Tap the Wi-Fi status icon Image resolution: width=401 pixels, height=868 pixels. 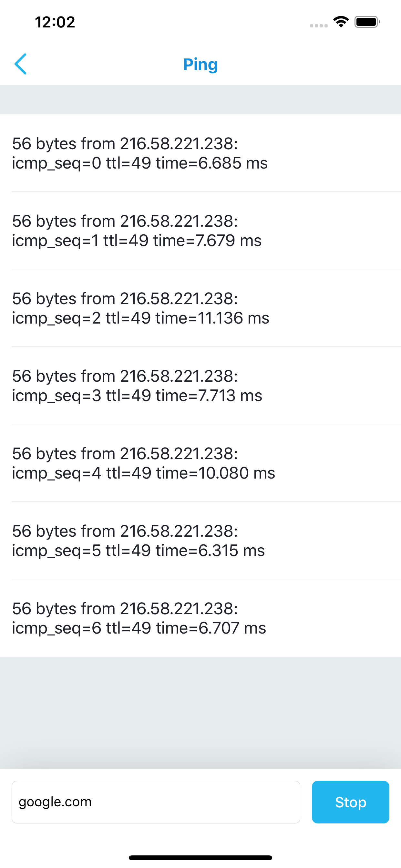tap(341, 21)
